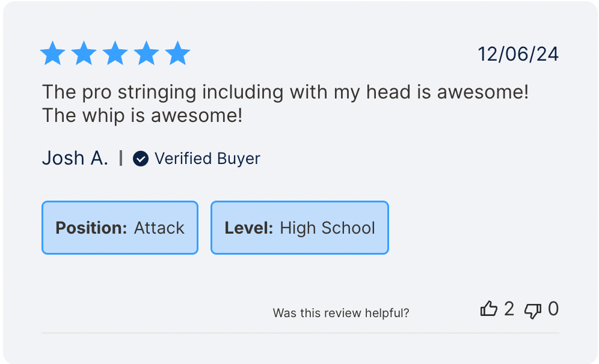The height and width of the screenshot is (364, 599).
Task: Select the Position: Attack tag
Action: pos(120,228)
